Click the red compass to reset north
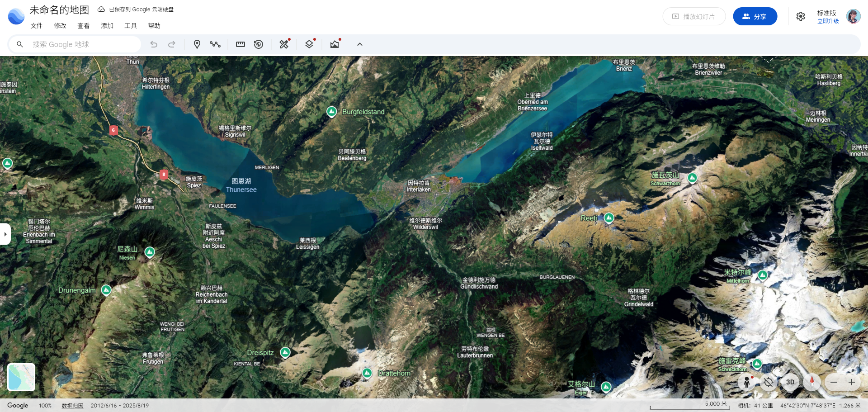The width and height of the screenshot is (868, 412). [811, 382]
